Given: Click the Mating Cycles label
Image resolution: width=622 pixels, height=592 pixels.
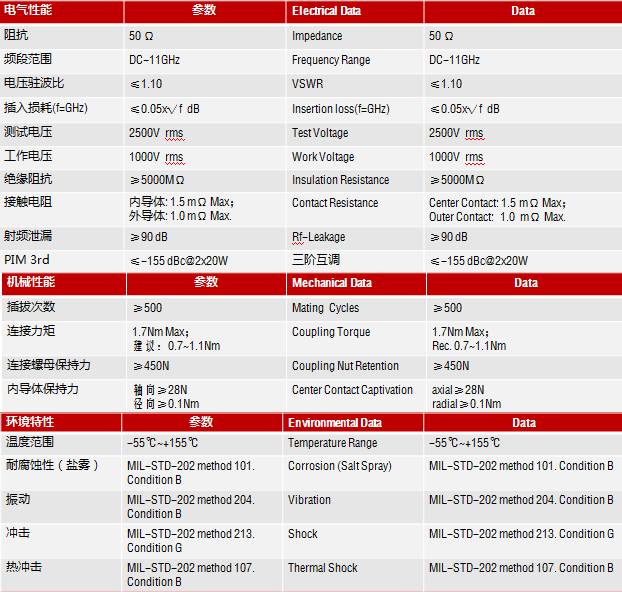Looking at the screenshot, I should tap(325, 308).
